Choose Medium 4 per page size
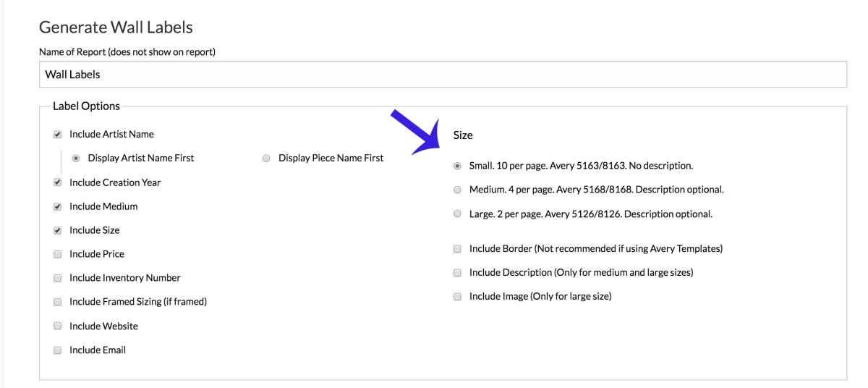 (x=457, y=190)
